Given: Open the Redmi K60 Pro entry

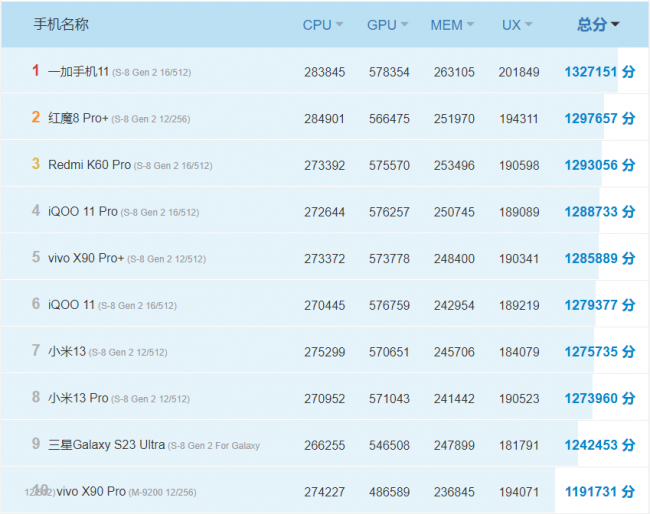Looking at the screenshot, I should pos(90,165).
